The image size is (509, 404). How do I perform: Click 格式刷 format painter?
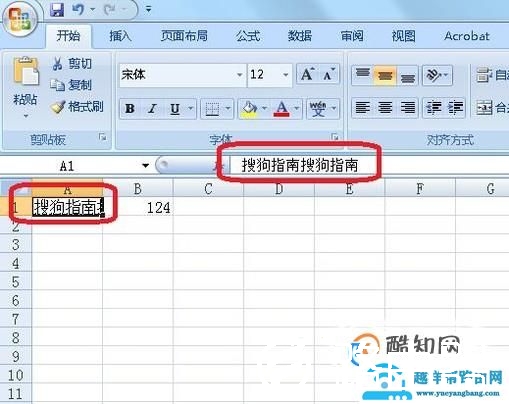77,107
